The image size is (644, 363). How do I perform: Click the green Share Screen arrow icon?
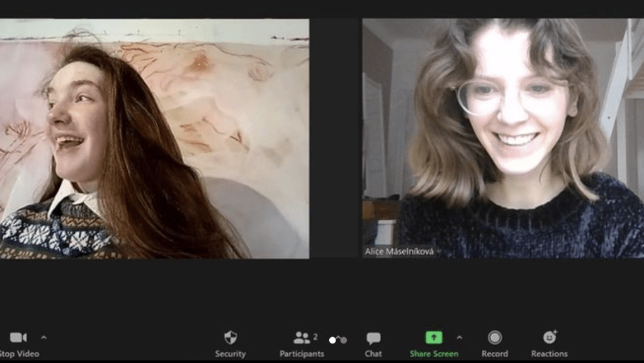coord(434,338)
